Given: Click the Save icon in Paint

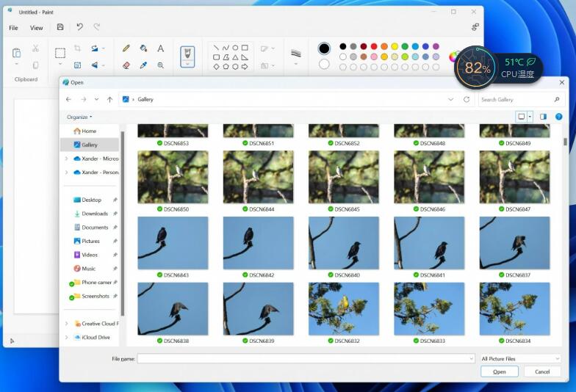Looking at the screenshot, I should [x=60, y=26].
